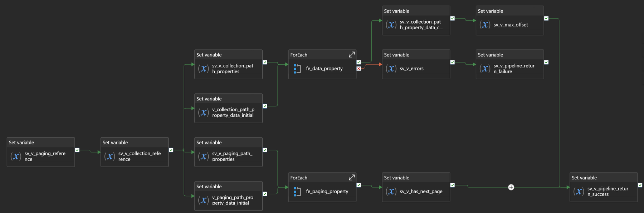Select the sv_v_errors activity name
Screen dimensions: 644x213
click(411, 69)
